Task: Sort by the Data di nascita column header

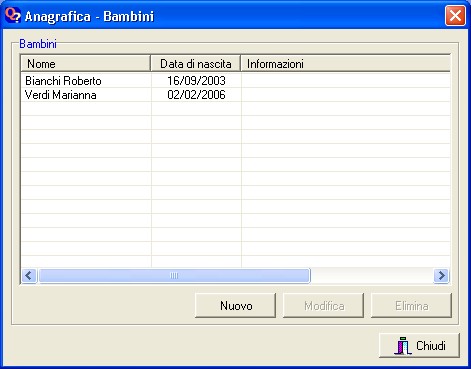Action: [x=196, y=63]
